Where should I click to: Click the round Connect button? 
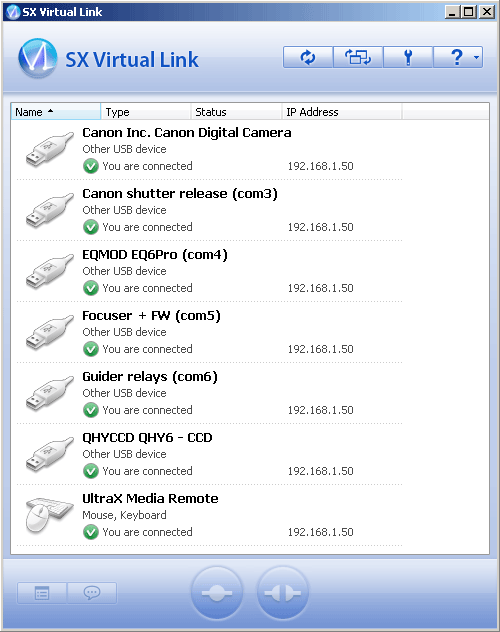click(x=217, y=593)
